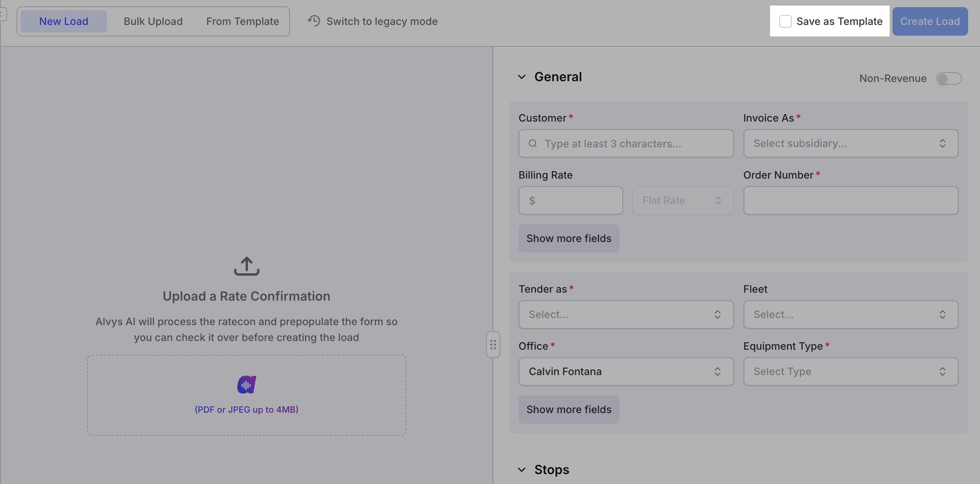Collapse the General section chevron

pyautogui.click(x=522, y=77)
